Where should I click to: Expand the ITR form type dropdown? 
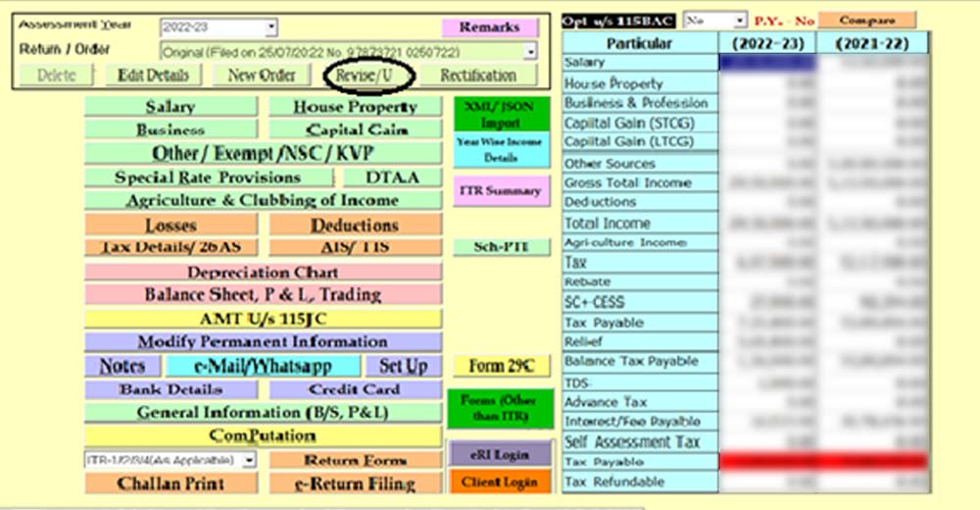click(249, 460)
